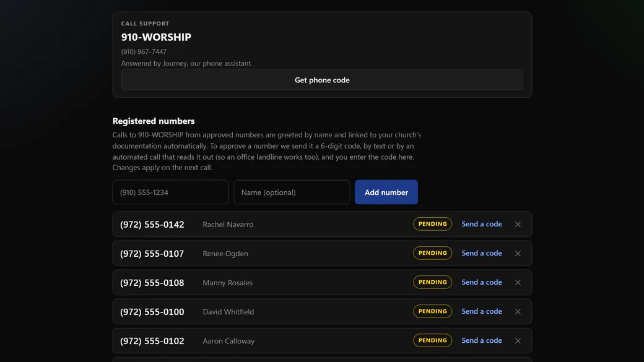Click the CALL SUPPORT label
This screenshot has width=644, height=362.
145,24
